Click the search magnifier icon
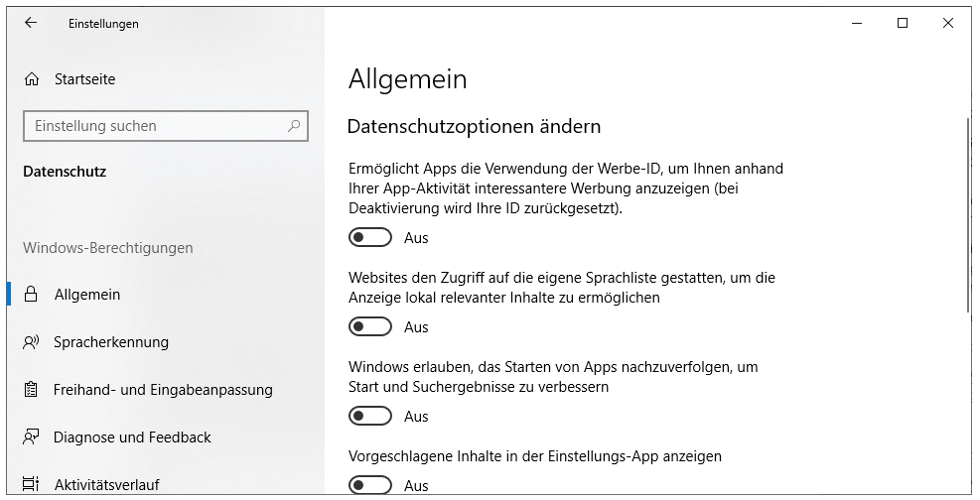Image resolution: width=980 pixels, height=500 pixels. point(294,126)
